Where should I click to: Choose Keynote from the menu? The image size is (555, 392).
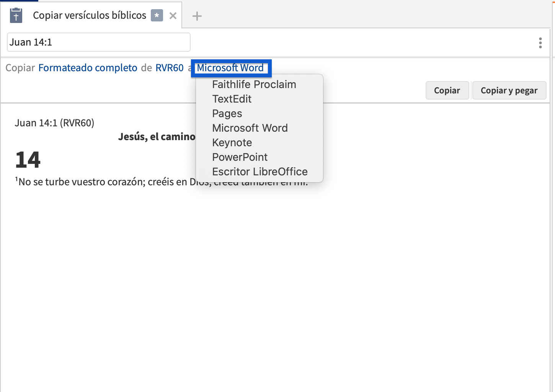point(232,143)
